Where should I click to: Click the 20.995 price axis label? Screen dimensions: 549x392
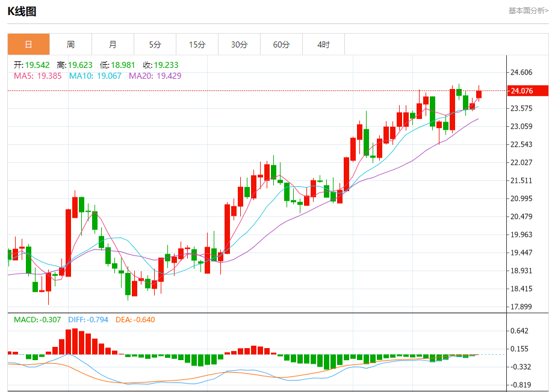[521, 198]
